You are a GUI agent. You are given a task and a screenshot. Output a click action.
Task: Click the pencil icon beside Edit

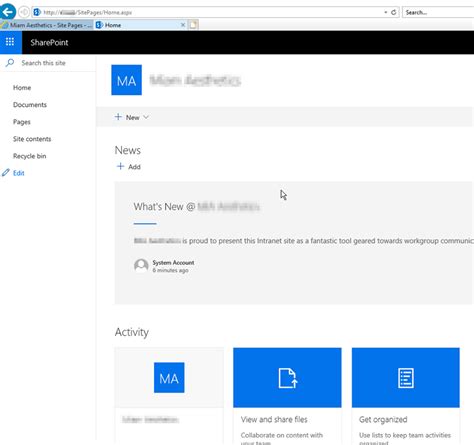coord(6,173)
